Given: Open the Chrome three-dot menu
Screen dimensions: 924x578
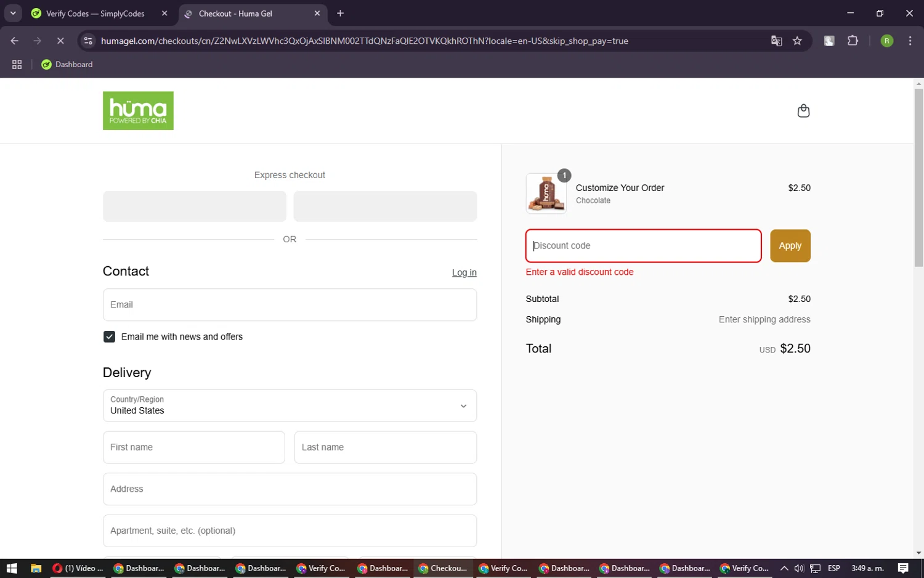Looking at the screenshot, I should coord(910,41).
